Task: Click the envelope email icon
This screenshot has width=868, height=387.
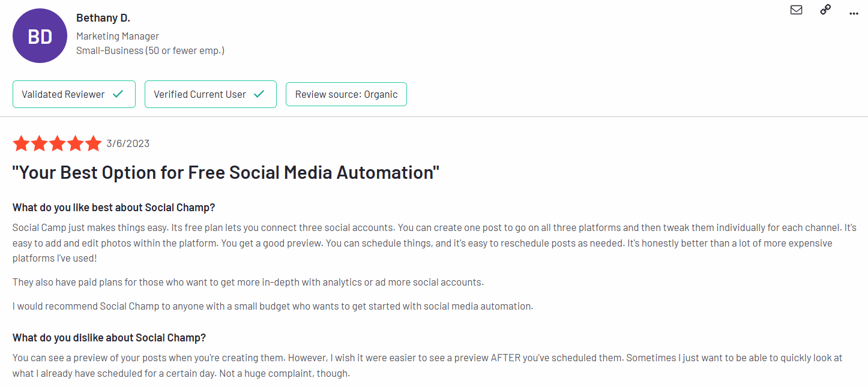Action: click(797, 10)
